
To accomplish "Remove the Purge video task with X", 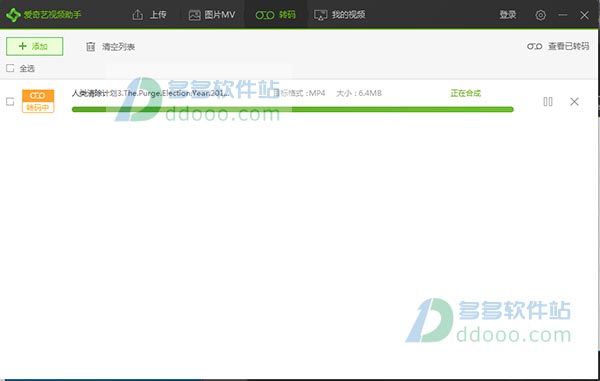I will click(x=574, y=101).
